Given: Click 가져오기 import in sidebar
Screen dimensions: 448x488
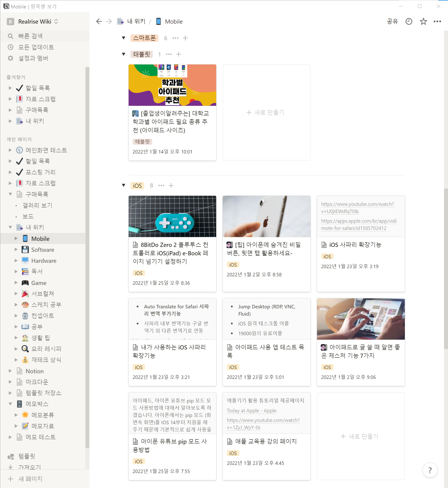Looking at the screenshot, I should click(x=43, y=467).
